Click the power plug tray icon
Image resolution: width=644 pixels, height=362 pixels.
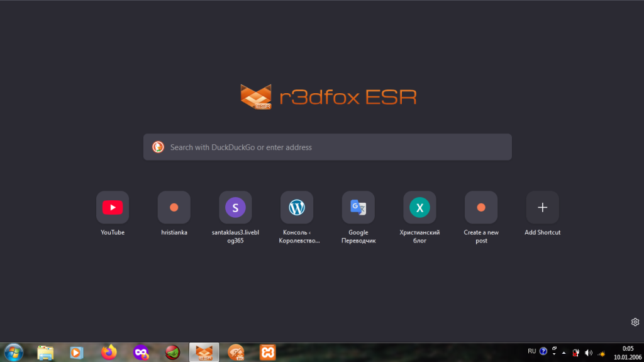pyautogui.click(x=576, y=353)
